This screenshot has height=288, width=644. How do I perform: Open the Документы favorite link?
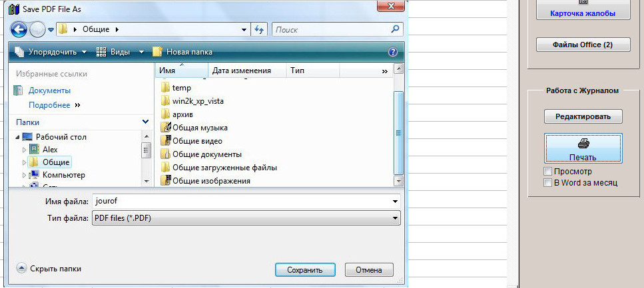click(49, 90)
